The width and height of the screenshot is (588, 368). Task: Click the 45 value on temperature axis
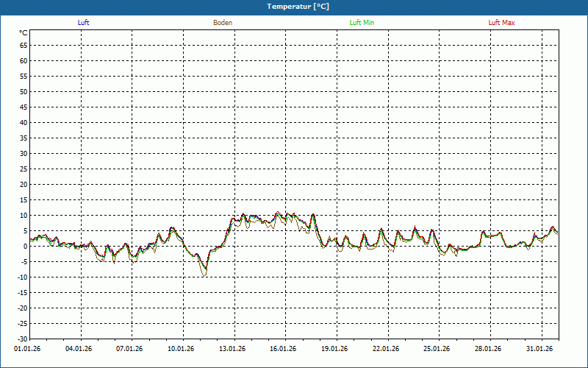coord(24,107)
